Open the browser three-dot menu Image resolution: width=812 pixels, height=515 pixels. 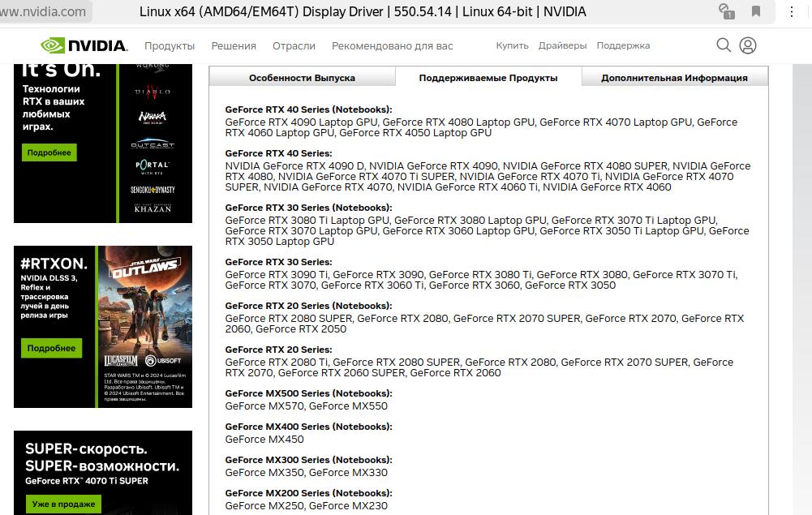791,11
